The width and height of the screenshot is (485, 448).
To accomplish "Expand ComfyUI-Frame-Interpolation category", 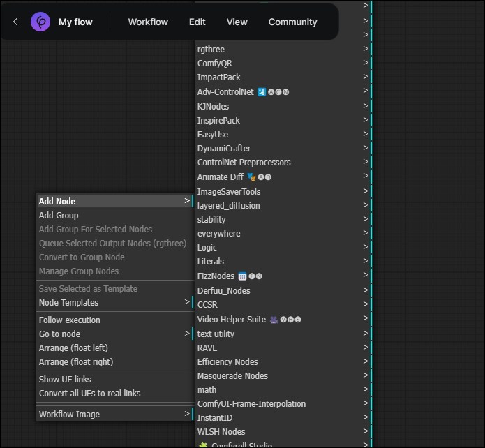I will coord(283,403).
